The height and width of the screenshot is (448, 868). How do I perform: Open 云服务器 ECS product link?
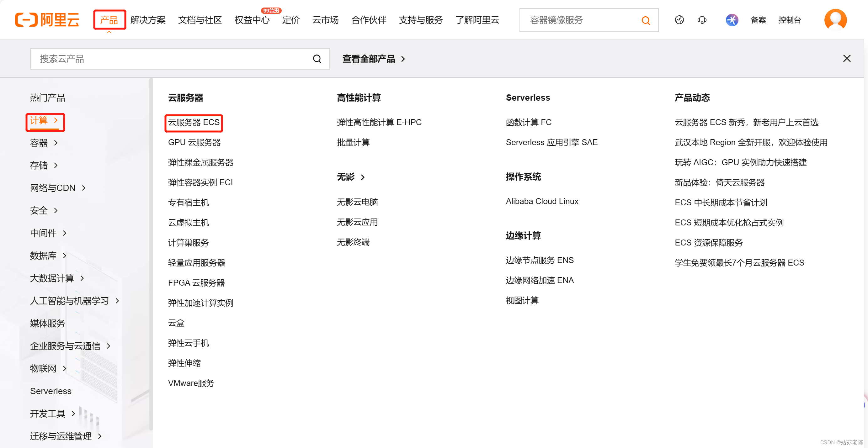(194, 122)
